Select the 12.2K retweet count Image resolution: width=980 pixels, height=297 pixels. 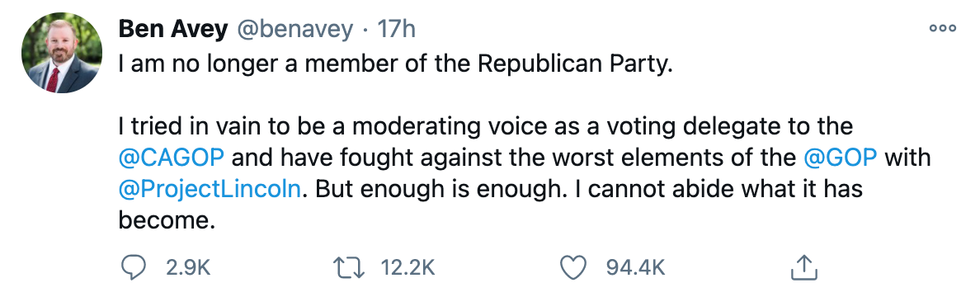coord(408,268)
